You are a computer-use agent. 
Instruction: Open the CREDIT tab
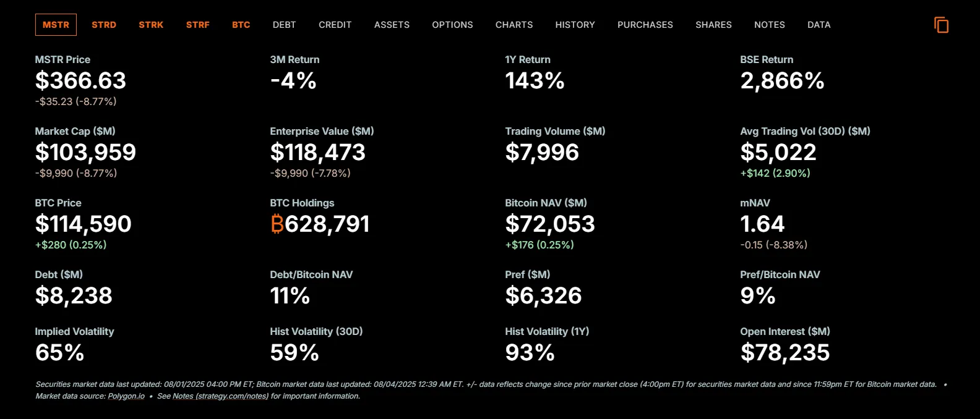(335, 25)
